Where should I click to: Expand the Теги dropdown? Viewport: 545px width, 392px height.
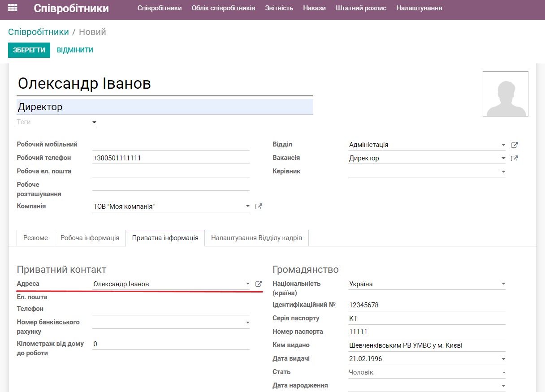[94, 121]
